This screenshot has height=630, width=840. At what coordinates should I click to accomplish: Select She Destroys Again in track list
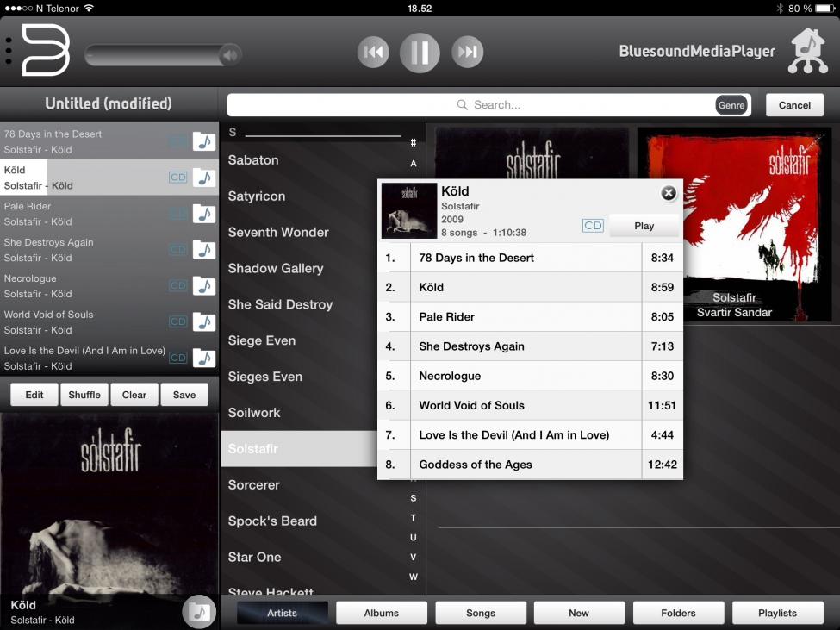(531, 346)
